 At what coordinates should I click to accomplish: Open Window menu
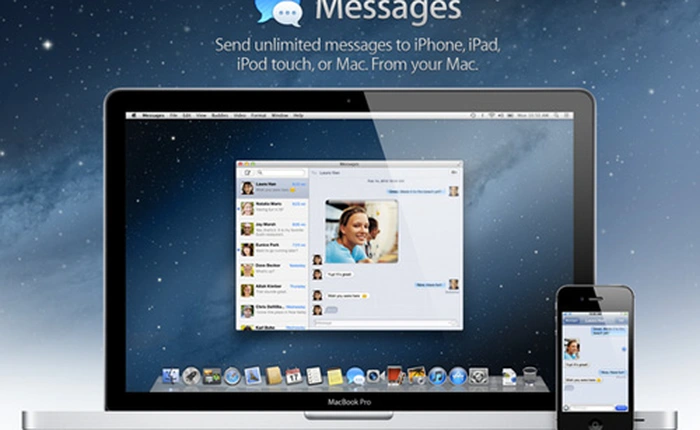pyautogui.click(x=280, y=115)
